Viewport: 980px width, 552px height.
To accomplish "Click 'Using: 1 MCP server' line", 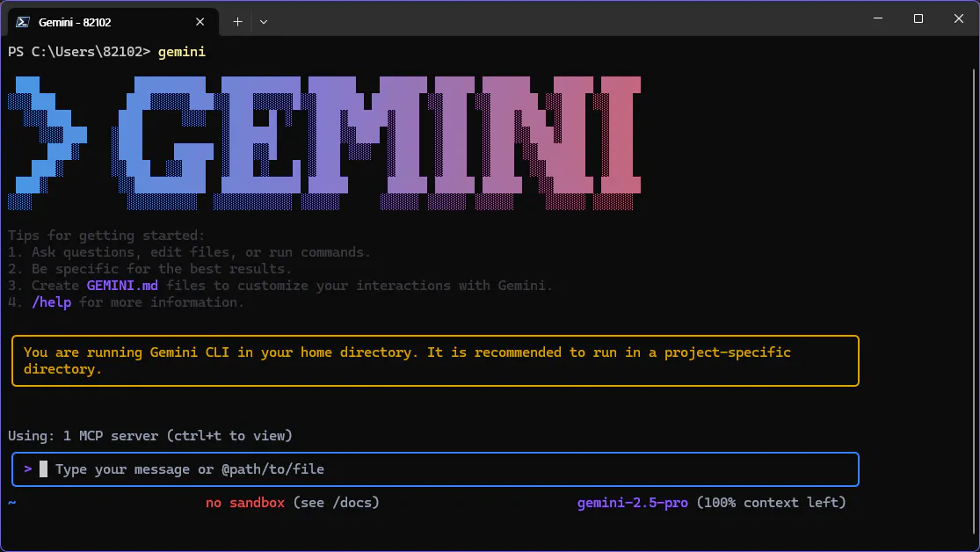I will (150, 436).
